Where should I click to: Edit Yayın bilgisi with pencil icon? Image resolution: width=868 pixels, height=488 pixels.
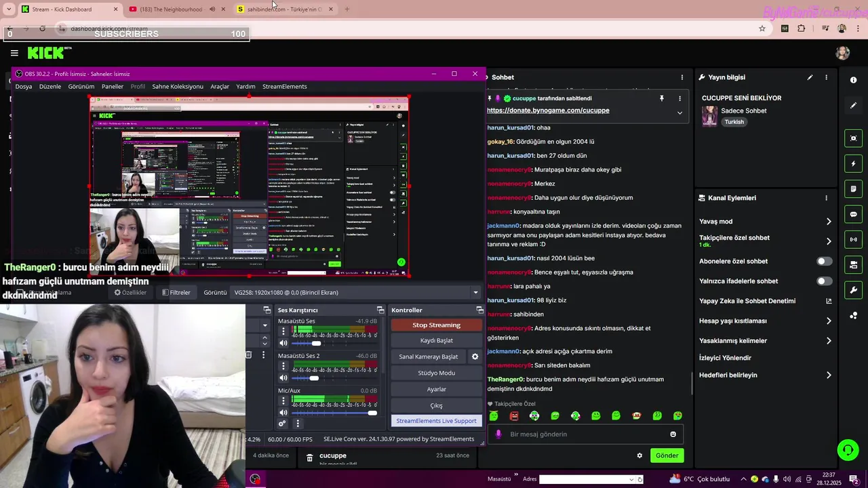[810, 77]
